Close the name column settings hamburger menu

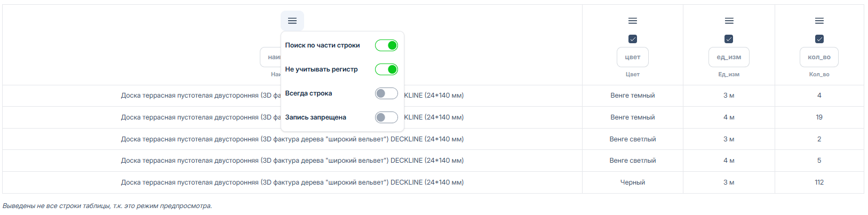pyautogui.click(x=292, y=21)
